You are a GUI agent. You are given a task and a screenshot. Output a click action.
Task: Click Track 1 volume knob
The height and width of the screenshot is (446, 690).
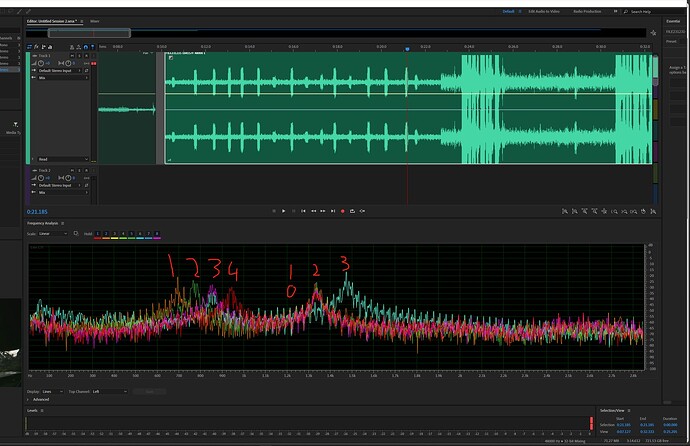tap(41, 63)
